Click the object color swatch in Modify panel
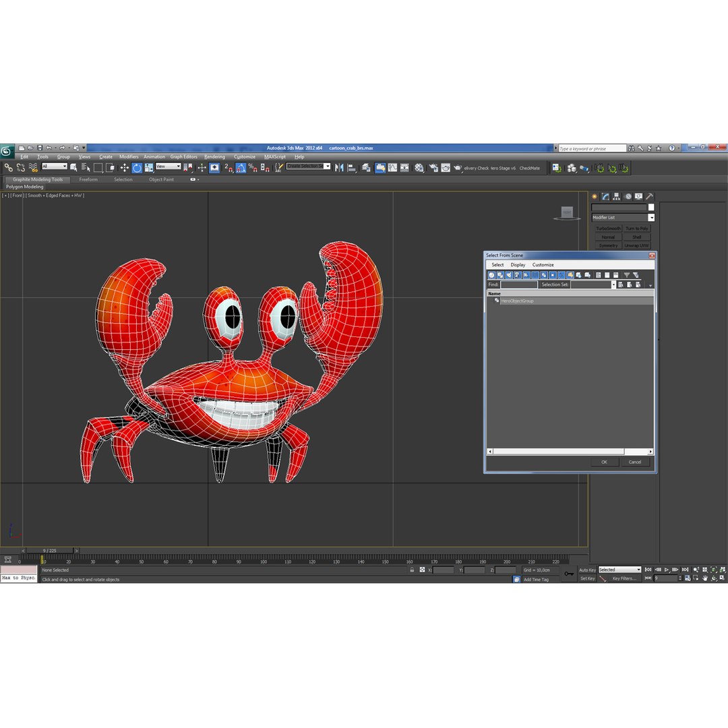This screenshot has height=728, width=728. click(x=651, y=207)
